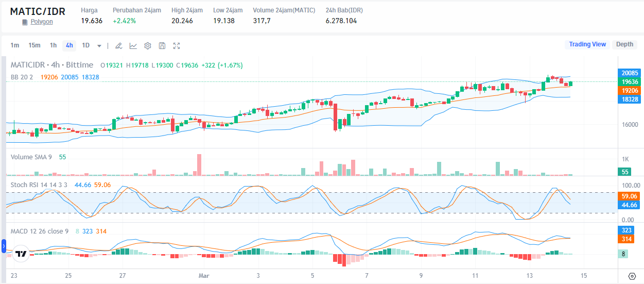Click the MACD histogram 8 axis tag
This screenshot has height=284, width=644.
tap(623, 254)
